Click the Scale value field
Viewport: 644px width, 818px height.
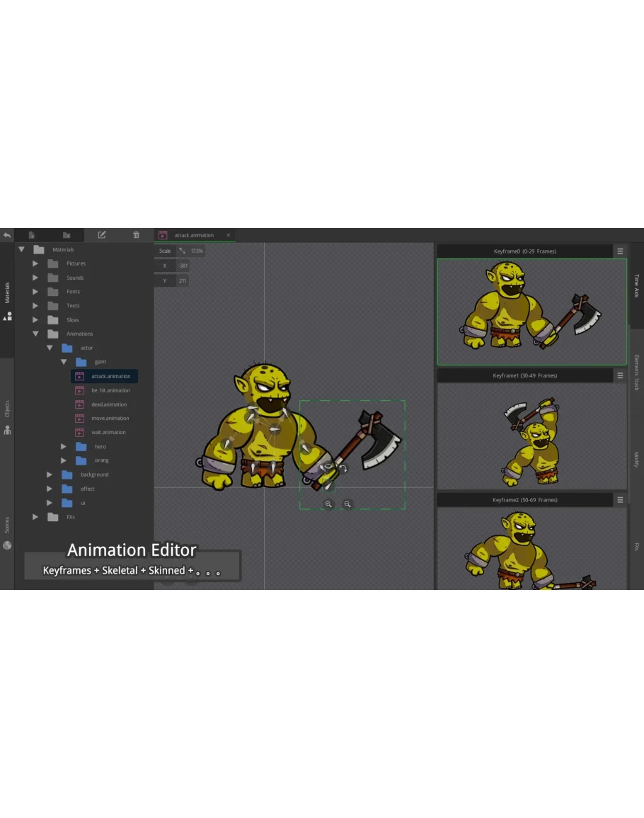[x=196, y=251]
